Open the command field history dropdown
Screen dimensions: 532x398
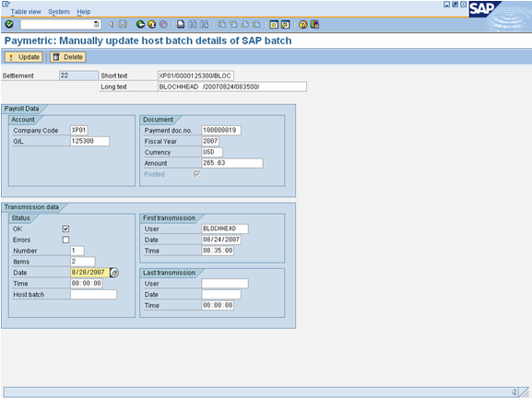tap(97, 24)
